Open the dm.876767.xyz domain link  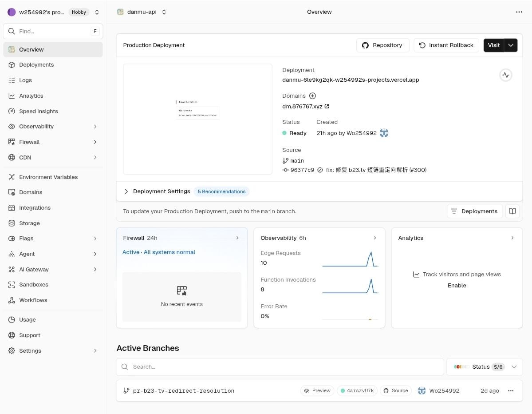[x=302, y=106]
